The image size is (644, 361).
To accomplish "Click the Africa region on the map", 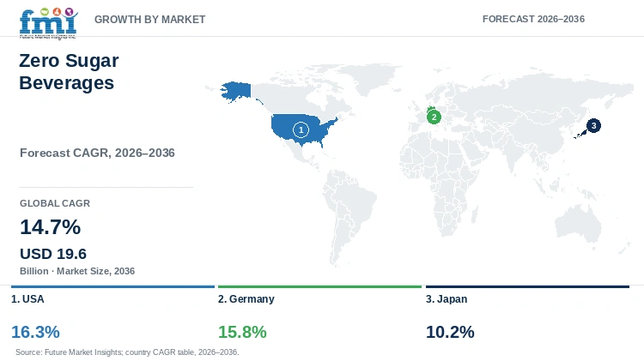I will tap(440, 180).
